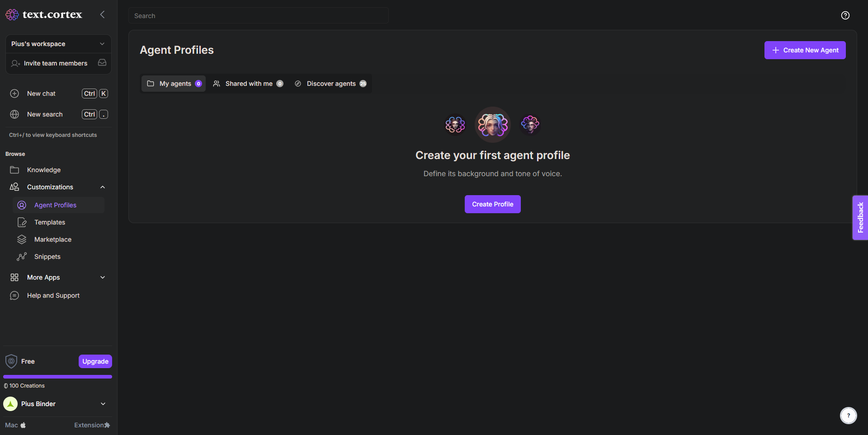Viewport: 868px width, 435px height.
Task: Collapse the Customizations section
Action: click(x=103, y=187)
